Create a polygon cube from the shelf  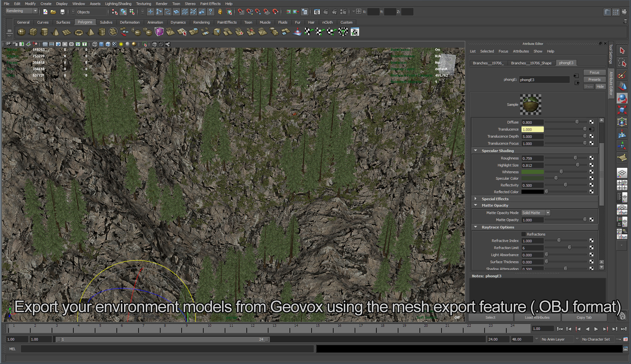point(33,32)
